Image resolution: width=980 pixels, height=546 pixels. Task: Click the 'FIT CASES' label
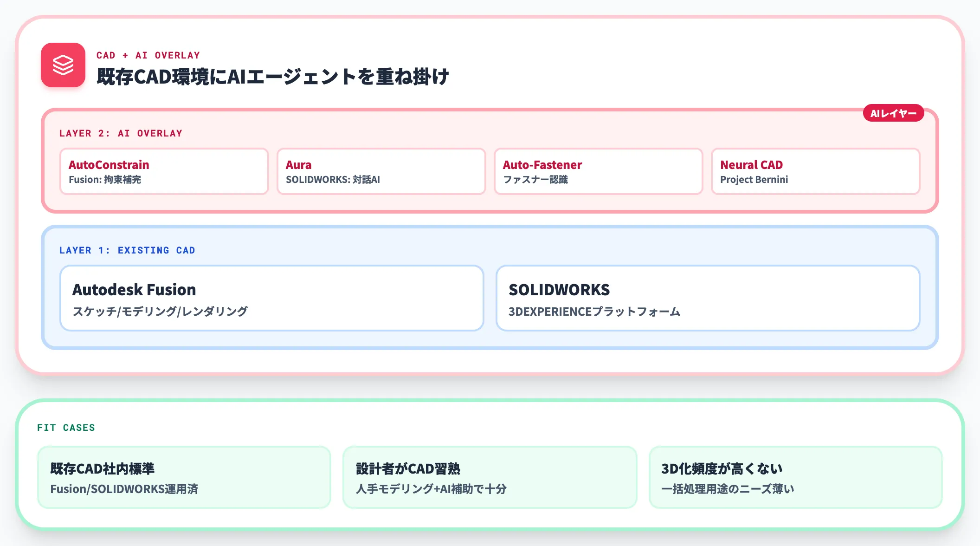coord(66,428)
